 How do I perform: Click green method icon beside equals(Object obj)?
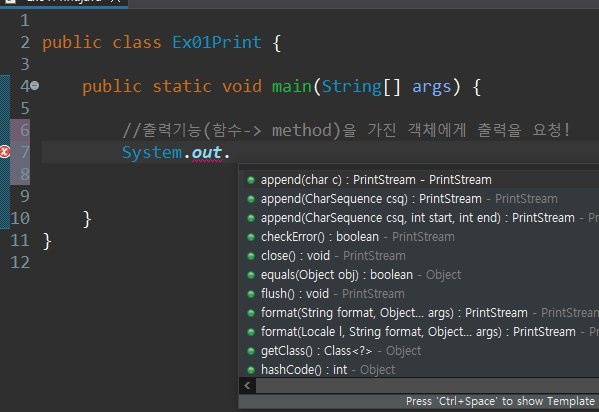coord(251,275)
